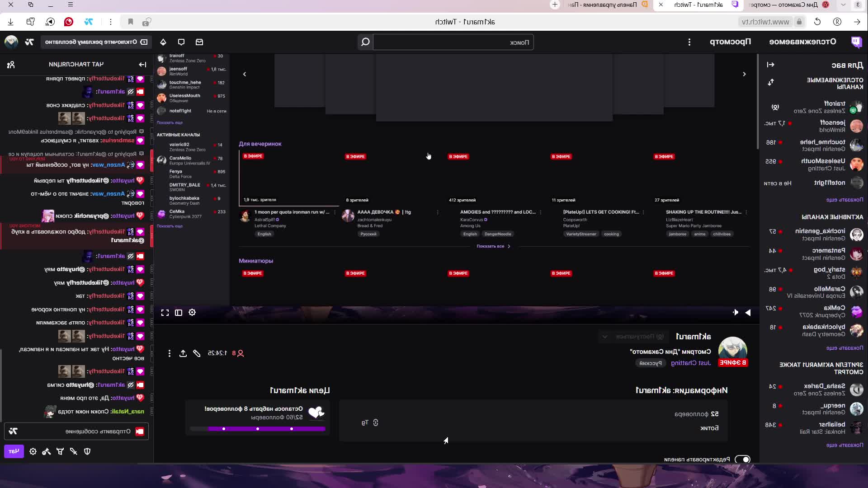Open the 'Just Chatting' category link

(691, 363)
